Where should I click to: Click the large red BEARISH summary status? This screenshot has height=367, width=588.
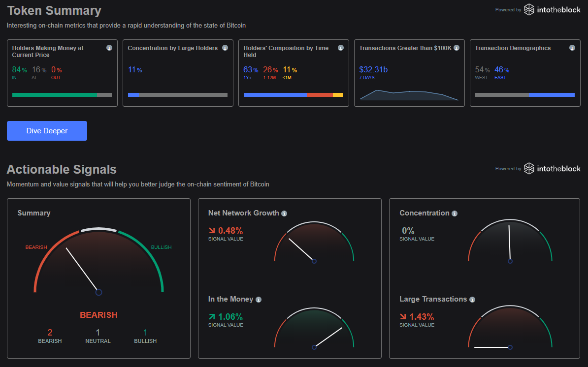[98, 315]
